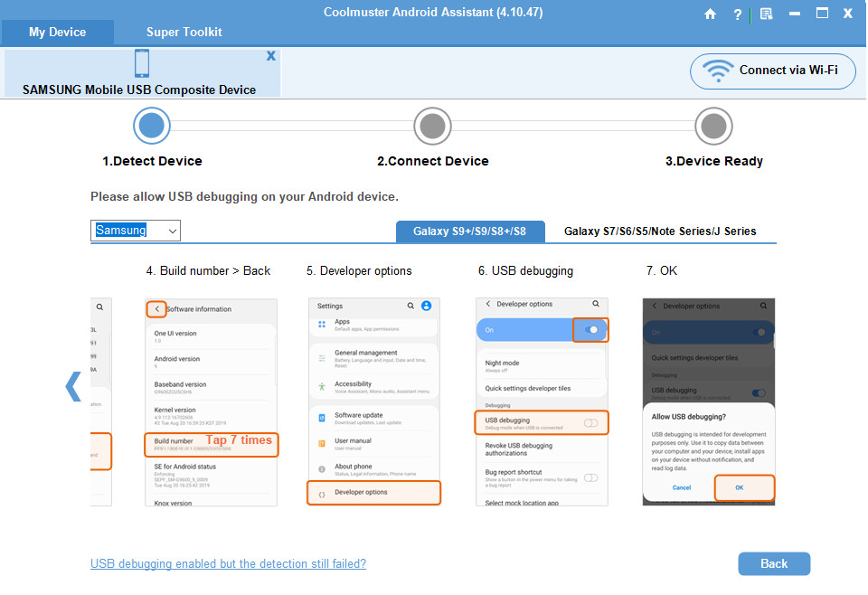
Task: Click the Back button
Action: tap(774, 563)
